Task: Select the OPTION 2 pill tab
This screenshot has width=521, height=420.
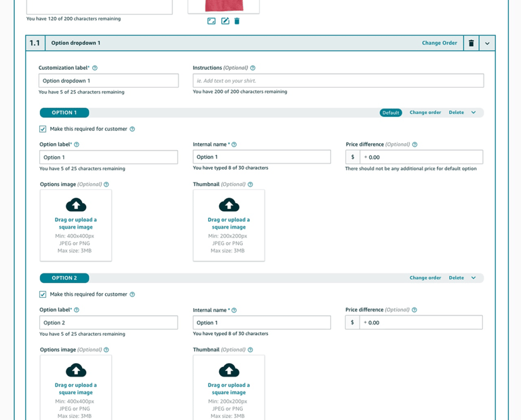Action: 64,278
